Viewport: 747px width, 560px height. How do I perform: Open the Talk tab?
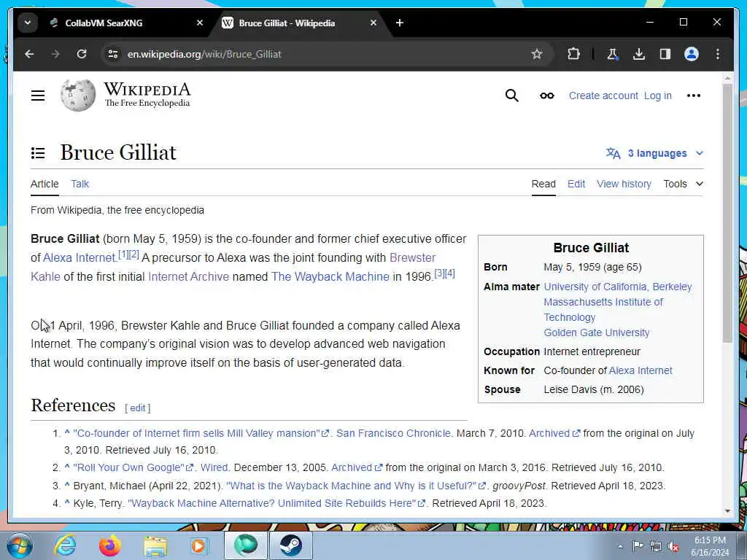coord(80,184)
